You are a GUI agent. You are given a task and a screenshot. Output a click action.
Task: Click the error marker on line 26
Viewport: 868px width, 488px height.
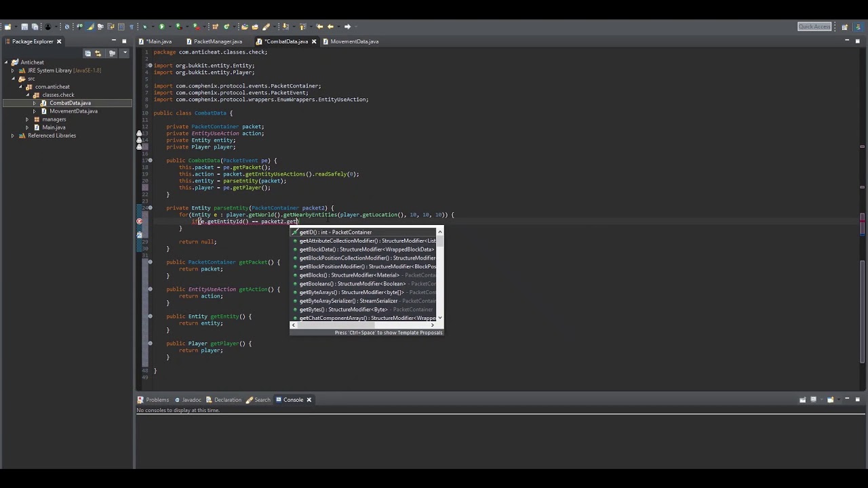140,222
